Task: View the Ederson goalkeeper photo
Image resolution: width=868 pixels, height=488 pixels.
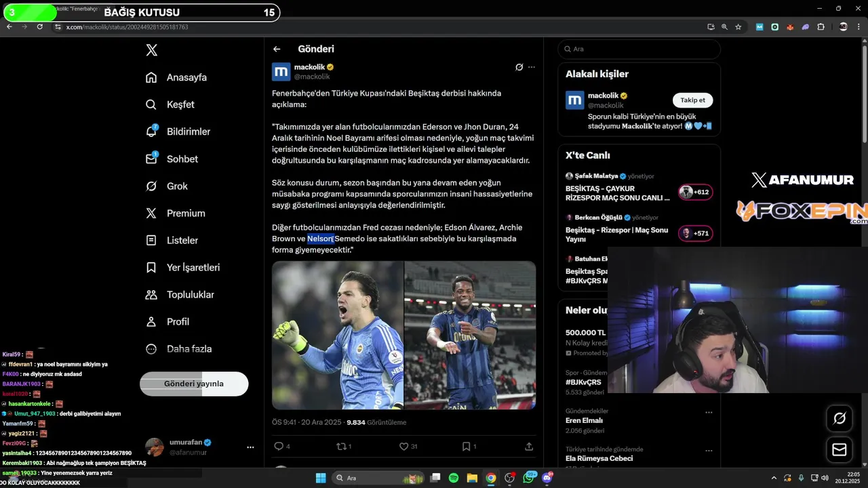Action: tap(338, 335)
